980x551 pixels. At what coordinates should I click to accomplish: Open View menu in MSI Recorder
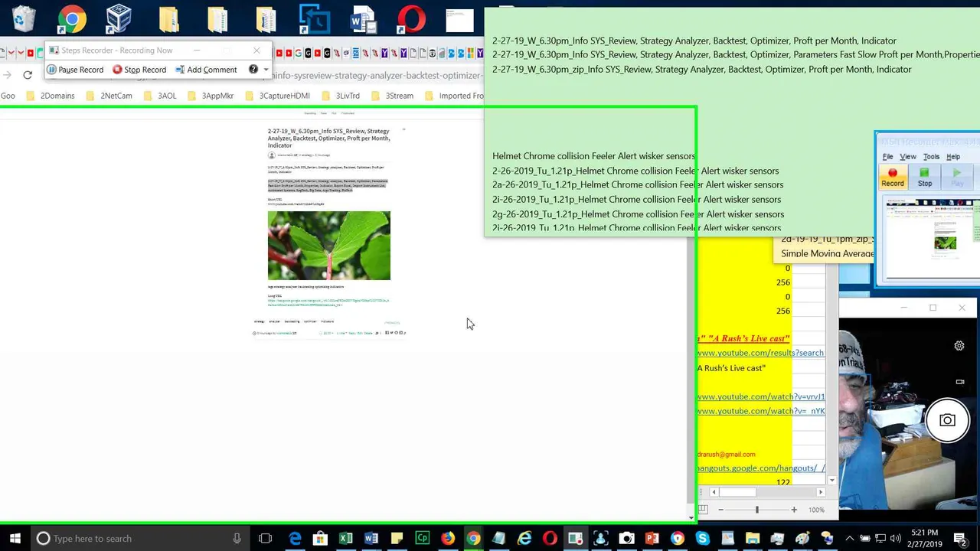pyautogui.click(x=907, y=157)
